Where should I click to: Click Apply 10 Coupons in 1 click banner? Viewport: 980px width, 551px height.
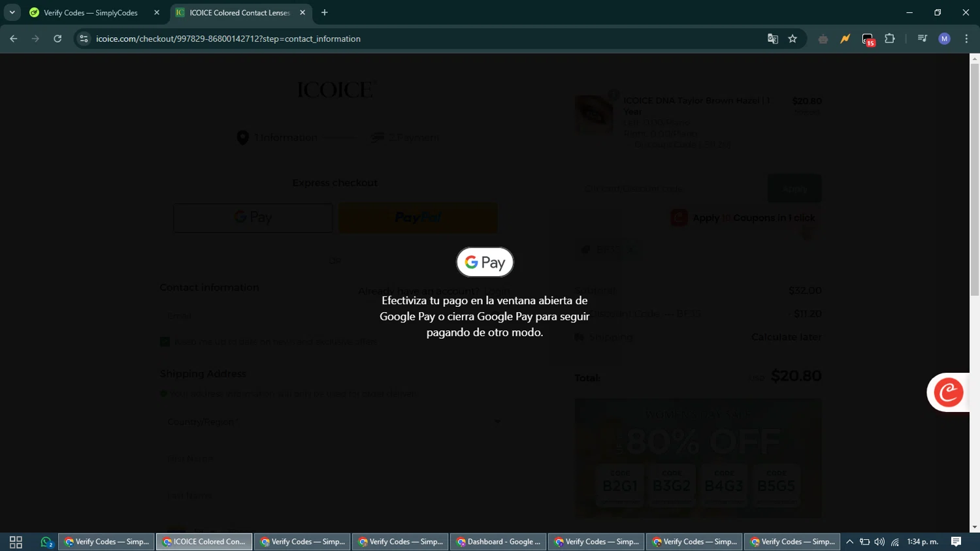point(743,218)
